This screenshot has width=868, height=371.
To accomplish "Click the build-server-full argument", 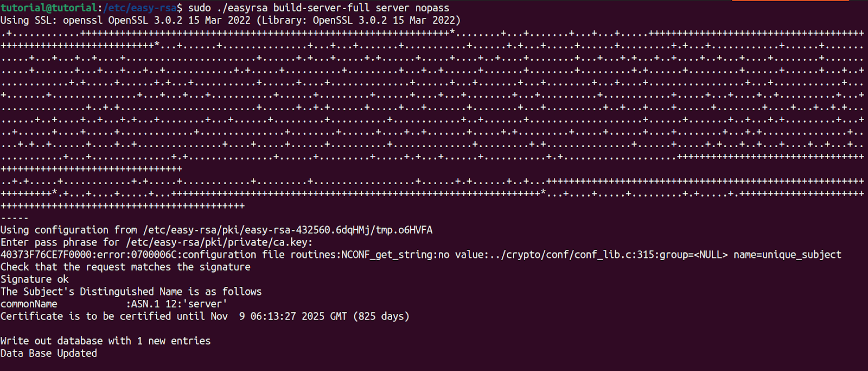I will click(x=321, y=8).
